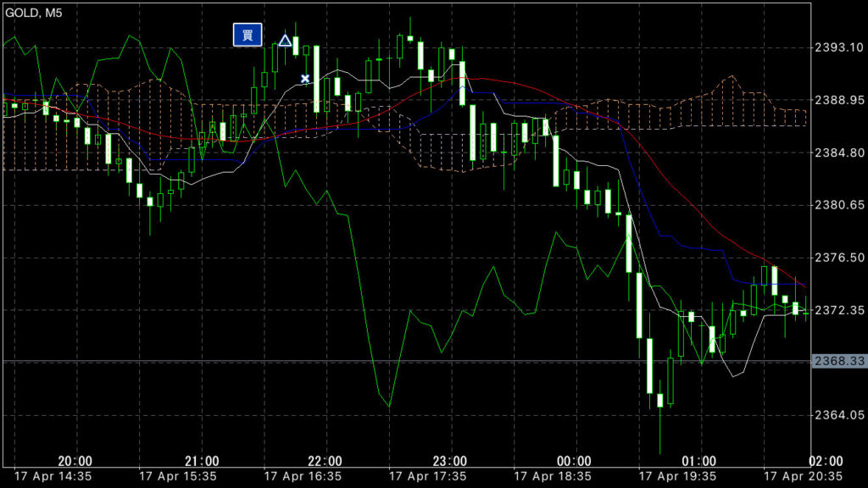Click the 17 Apr 15:35 date label

click(x=178, y=476)
